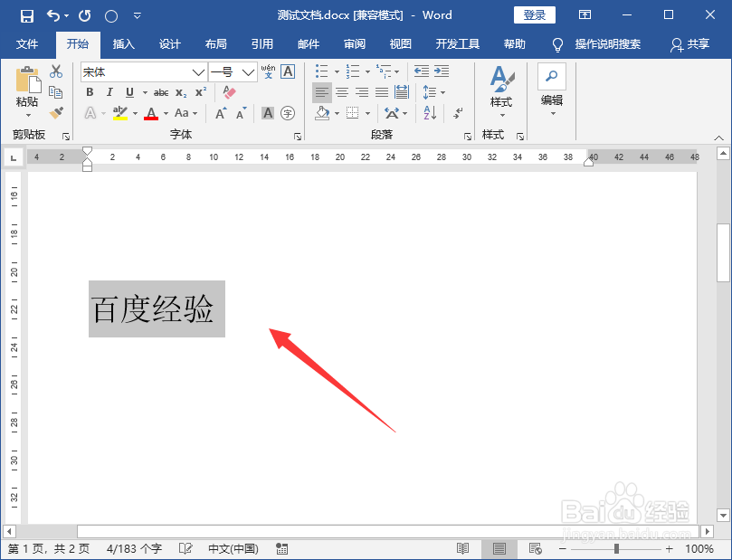Apply numbered list

[353, 71]
